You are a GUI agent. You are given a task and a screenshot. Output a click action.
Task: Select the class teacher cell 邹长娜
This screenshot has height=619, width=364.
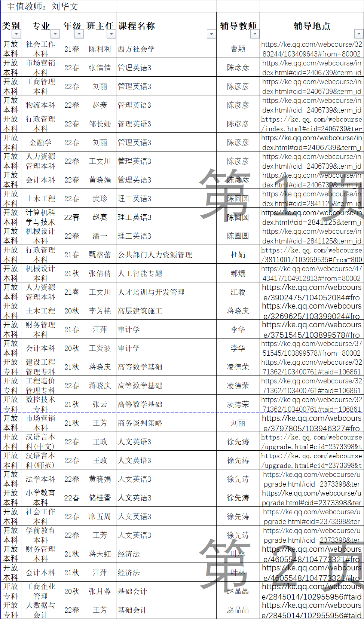(x=100, y=123)
